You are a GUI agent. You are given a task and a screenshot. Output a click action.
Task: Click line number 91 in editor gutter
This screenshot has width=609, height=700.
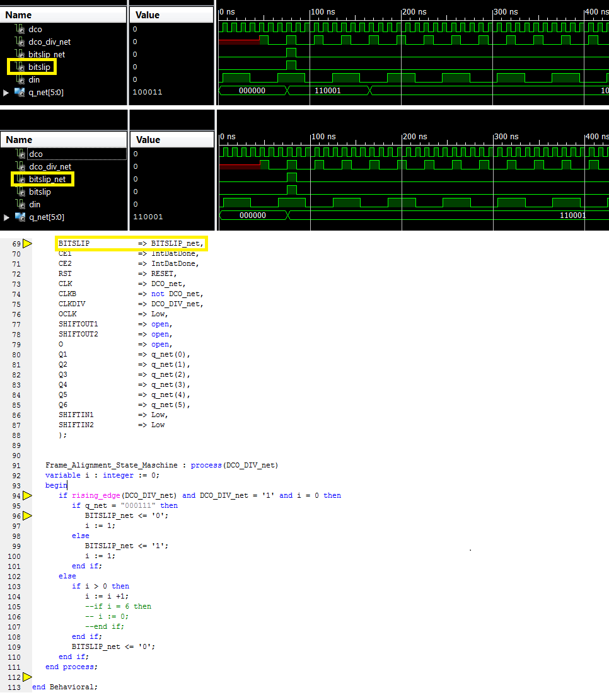click(16, 466)
